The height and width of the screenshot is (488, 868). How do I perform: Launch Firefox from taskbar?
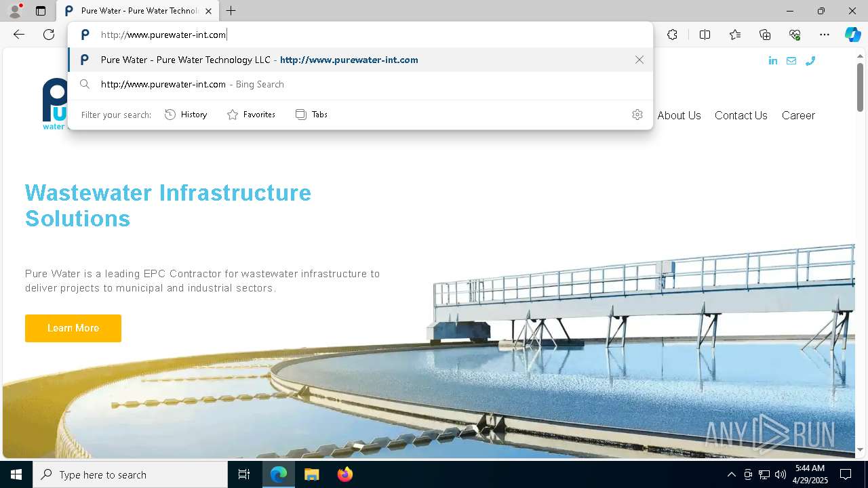344,474
